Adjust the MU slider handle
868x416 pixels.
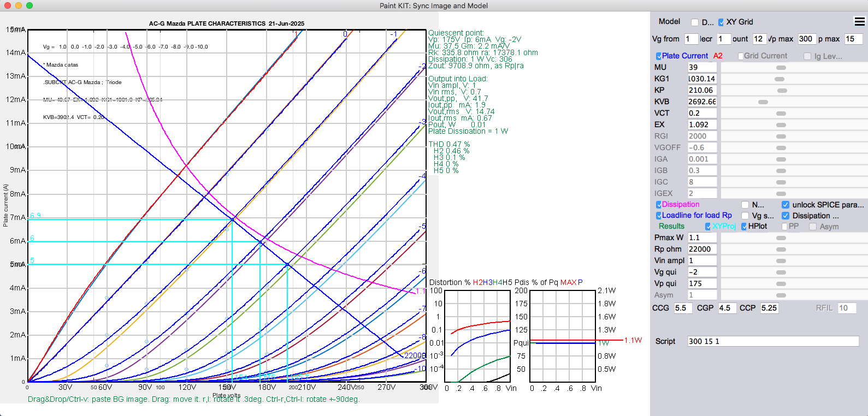[781, 68]
